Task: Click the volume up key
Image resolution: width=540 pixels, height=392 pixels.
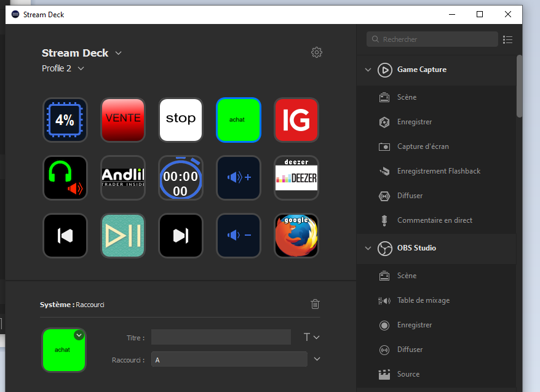Action: pyautogui.click(x=239, y=178)
